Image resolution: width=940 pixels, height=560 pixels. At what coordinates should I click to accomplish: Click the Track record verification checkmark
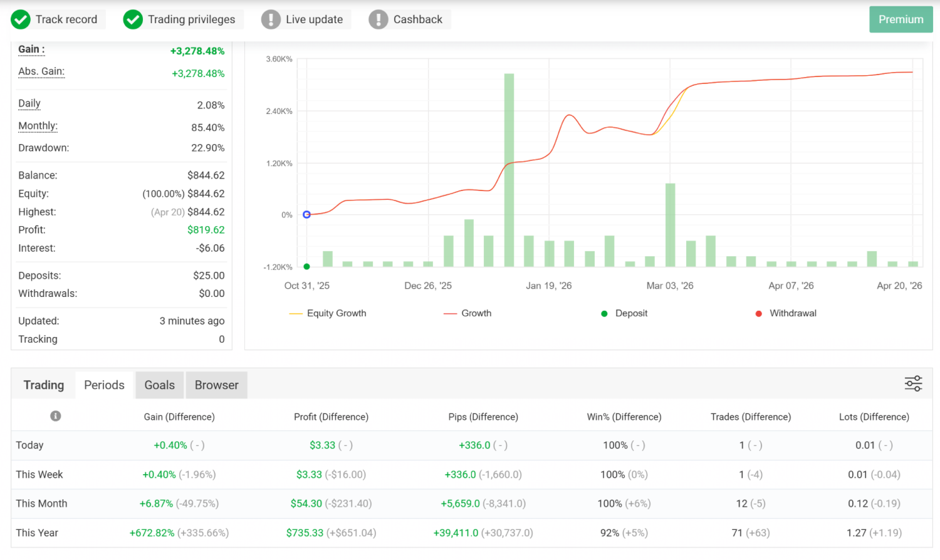coord(21,19)
